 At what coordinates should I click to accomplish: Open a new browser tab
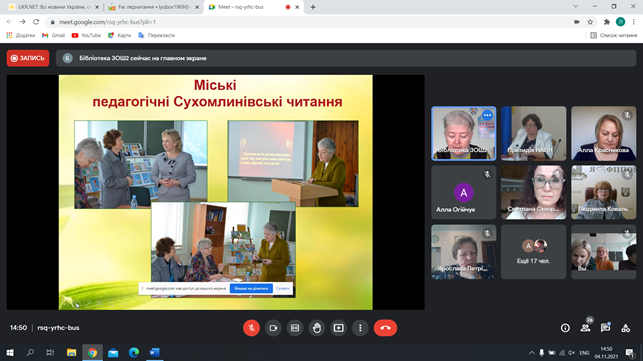click(313, 7)
